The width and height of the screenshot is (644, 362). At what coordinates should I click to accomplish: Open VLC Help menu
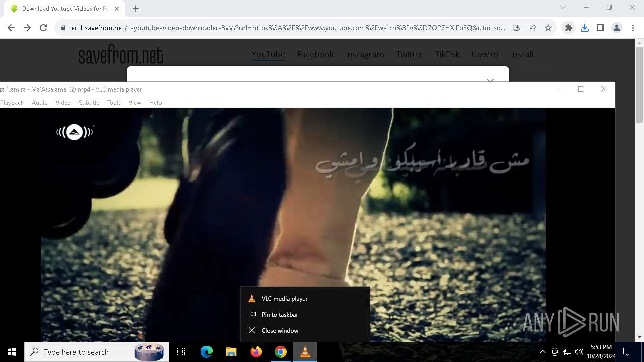coord(155,102)
